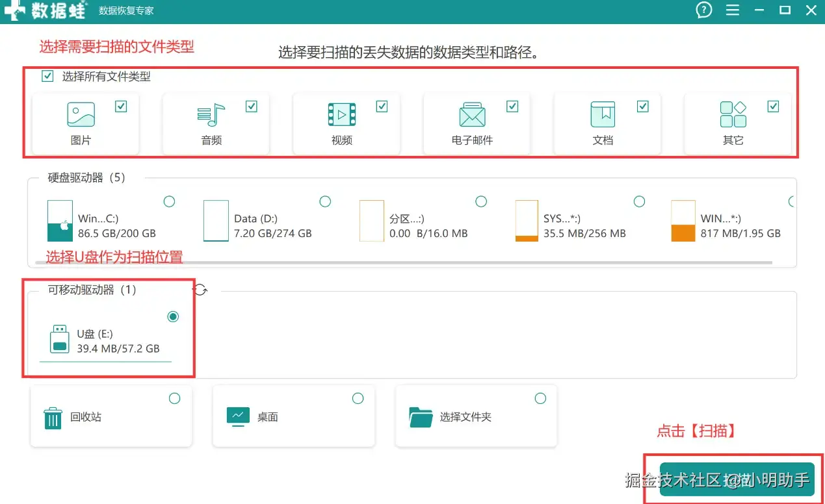
Task: Select the 桌面 radio button
Action: [358, 398]
